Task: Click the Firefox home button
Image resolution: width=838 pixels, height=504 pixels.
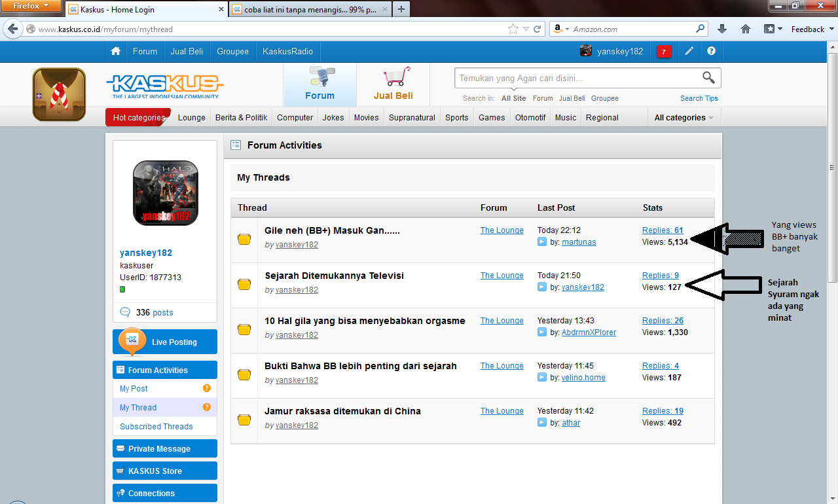Action: pyautogui.click(x=746, y=29)
